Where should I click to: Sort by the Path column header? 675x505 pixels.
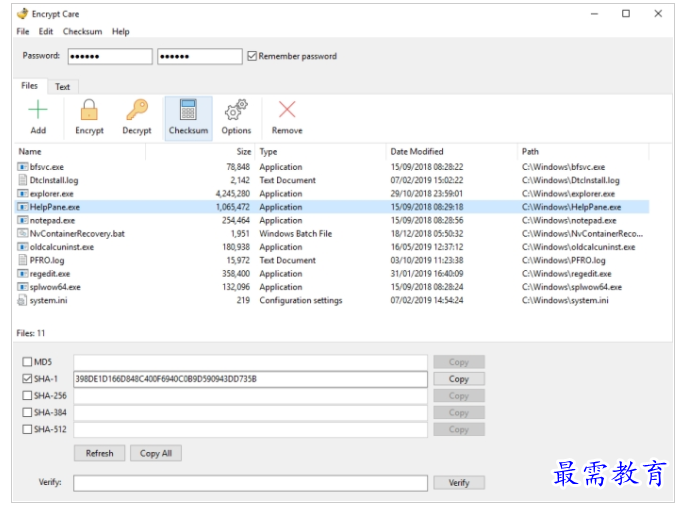pyautogui.click(x=583, y=152)
